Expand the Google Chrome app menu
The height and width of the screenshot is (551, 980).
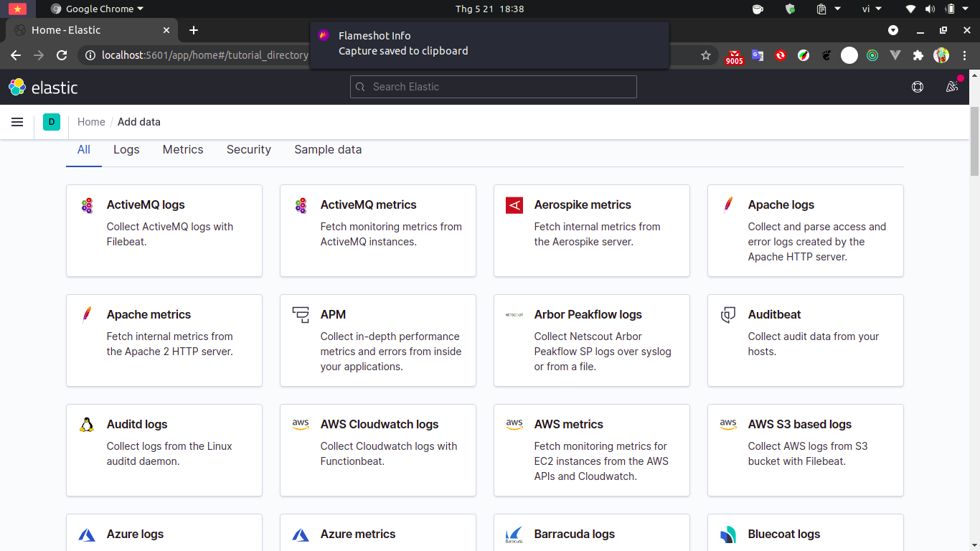[98, 9]
